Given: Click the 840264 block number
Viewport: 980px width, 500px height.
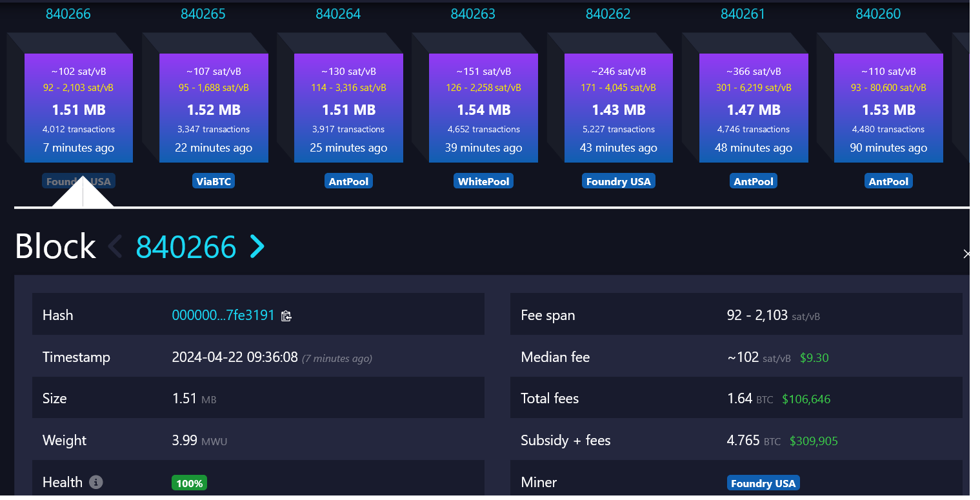Looking at the screenshot, I should tap(338, 14).
